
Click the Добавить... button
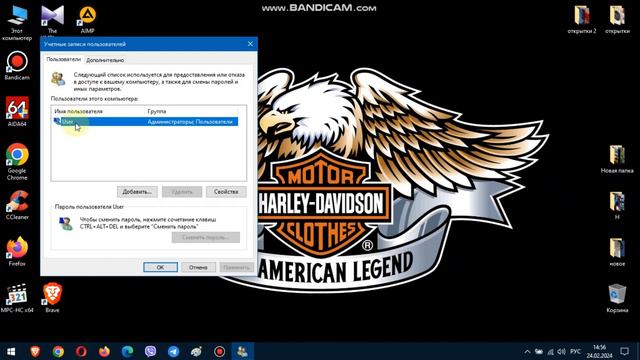click(137, 191)
